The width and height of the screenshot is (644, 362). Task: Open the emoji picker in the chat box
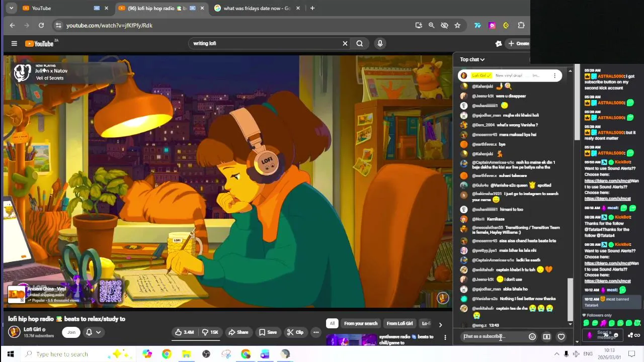pos(532,337)
